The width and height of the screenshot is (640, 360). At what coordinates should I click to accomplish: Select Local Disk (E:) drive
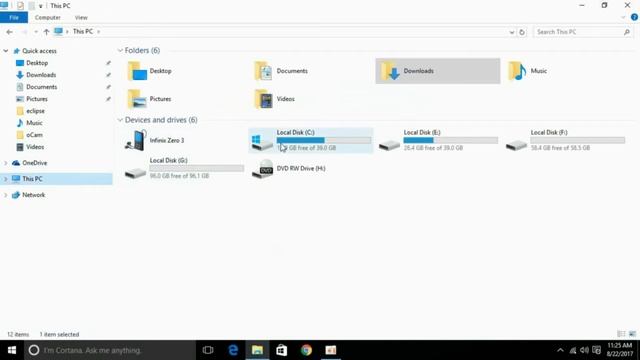tap(438, 140)
